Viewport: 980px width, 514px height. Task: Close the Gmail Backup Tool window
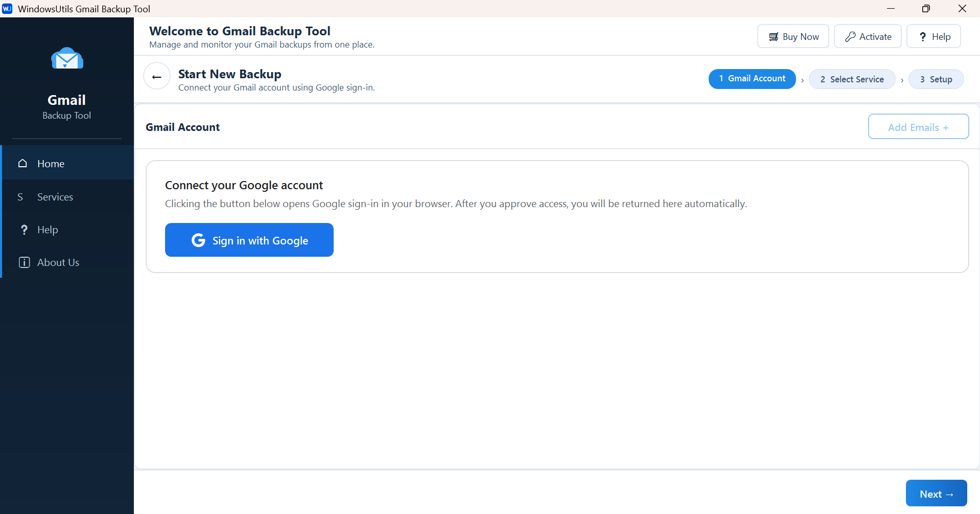[x=962, y=9]
